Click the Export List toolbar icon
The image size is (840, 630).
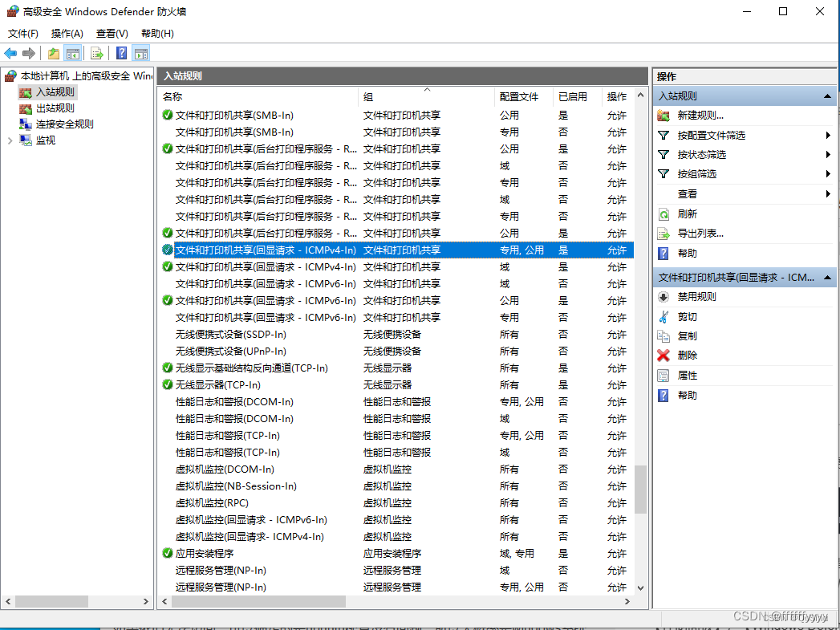coord(96,53)
